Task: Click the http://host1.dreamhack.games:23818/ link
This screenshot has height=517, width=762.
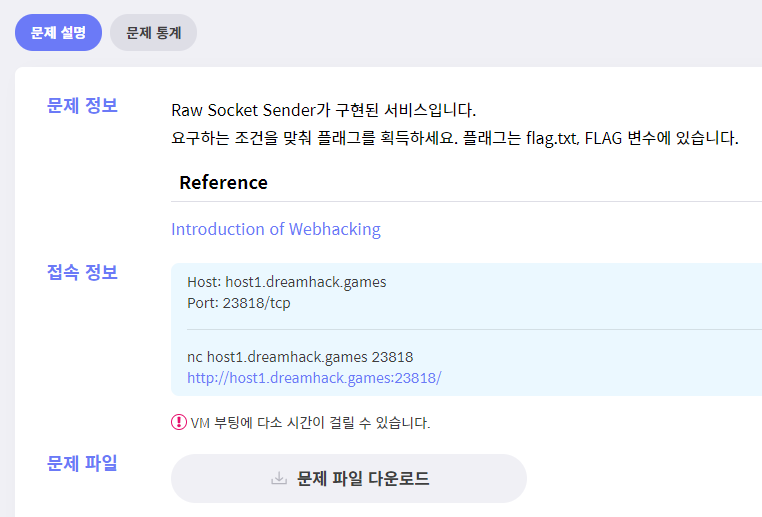Action: tap(314, 378)
